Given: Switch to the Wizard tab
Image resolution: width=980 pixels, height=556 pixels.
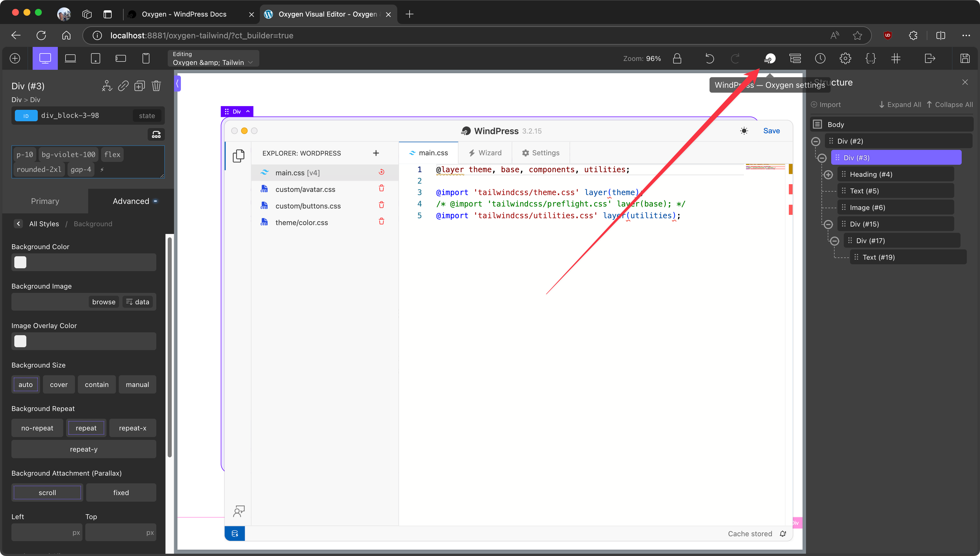Looking at the screenshot, I should [485, 153].
